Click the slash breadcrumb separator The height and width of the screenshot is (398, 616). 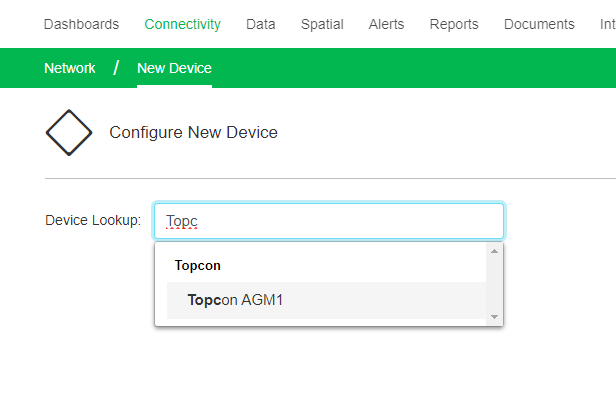click(x=116, y=68)
